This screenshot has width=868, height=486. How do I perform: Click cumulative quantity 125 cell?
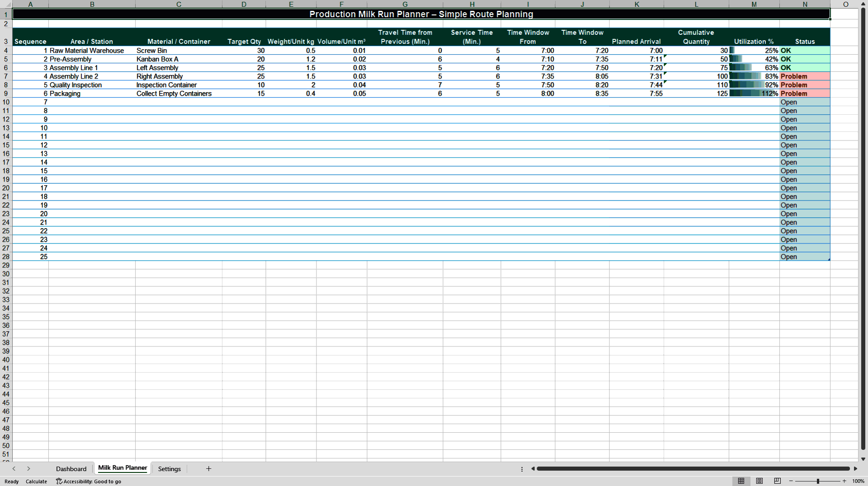click(x=696, y=93)
